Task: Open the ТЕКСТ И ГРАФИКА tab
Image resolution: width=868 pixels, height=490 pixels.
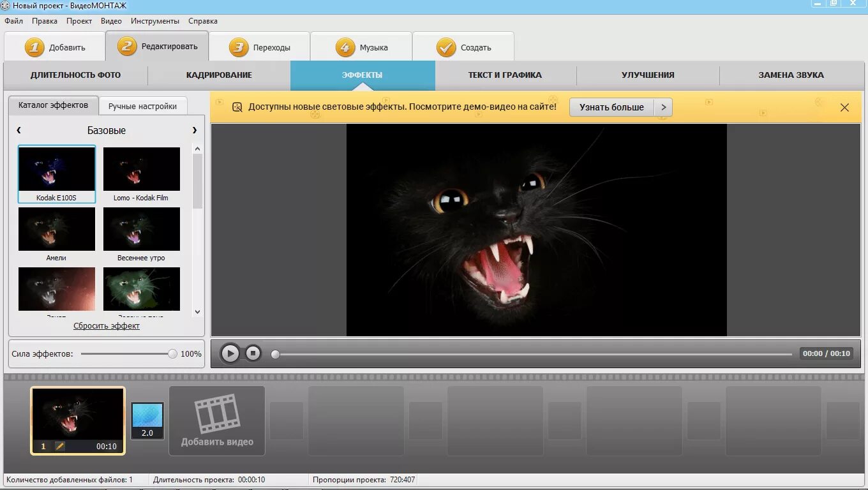Action: pyautogui.click(x=505, y=75)
